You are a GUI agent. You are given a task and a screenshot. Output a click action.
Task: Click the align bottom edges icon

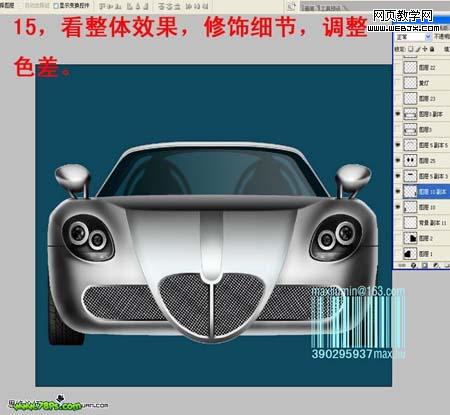click(118, 7)
